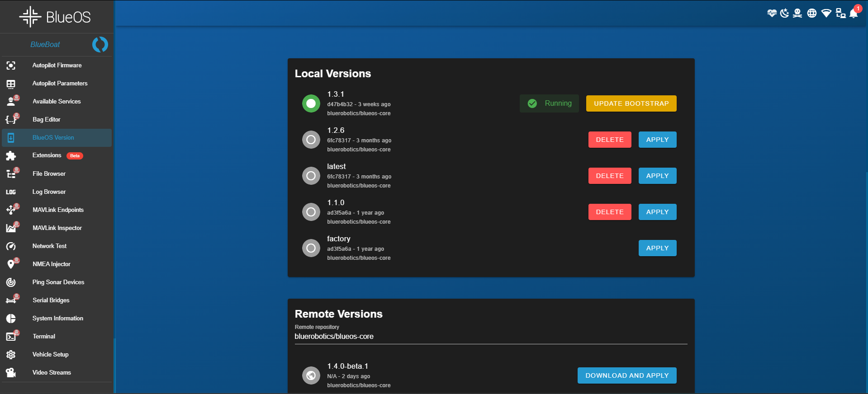Click the Log Browser LOG icon
868x394 pixels.
coord(11,192)
